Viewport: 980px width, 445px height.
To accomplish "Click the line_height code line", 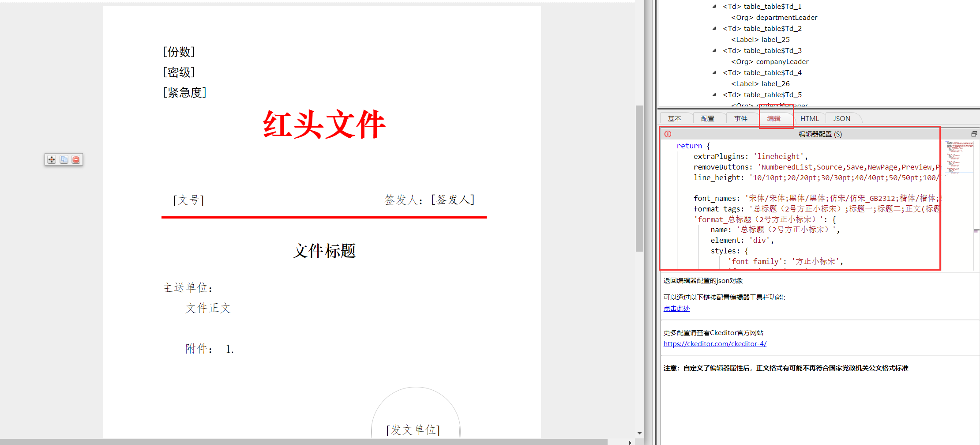I will tap(817, 177).
